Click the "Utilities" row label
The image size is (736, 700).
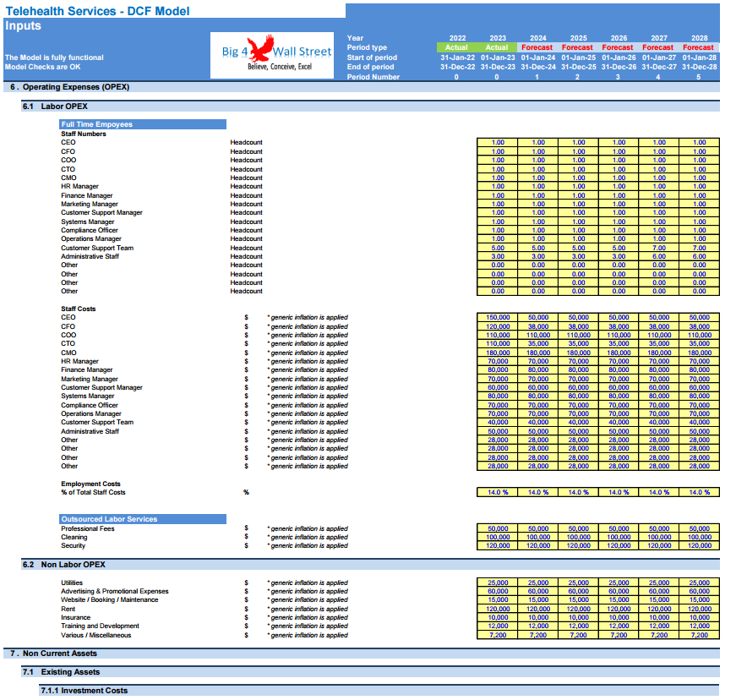(x=72, y=582)
